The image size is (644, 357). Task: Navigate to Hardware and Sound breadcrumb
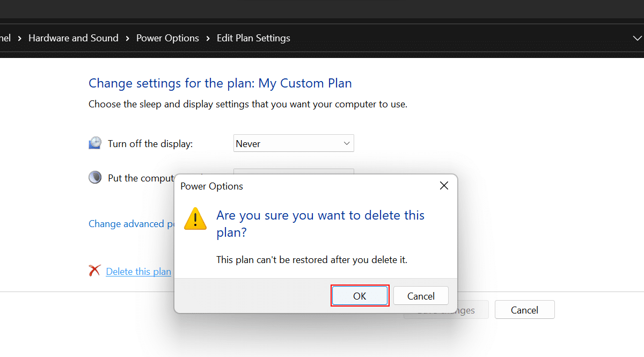[74, 38]
